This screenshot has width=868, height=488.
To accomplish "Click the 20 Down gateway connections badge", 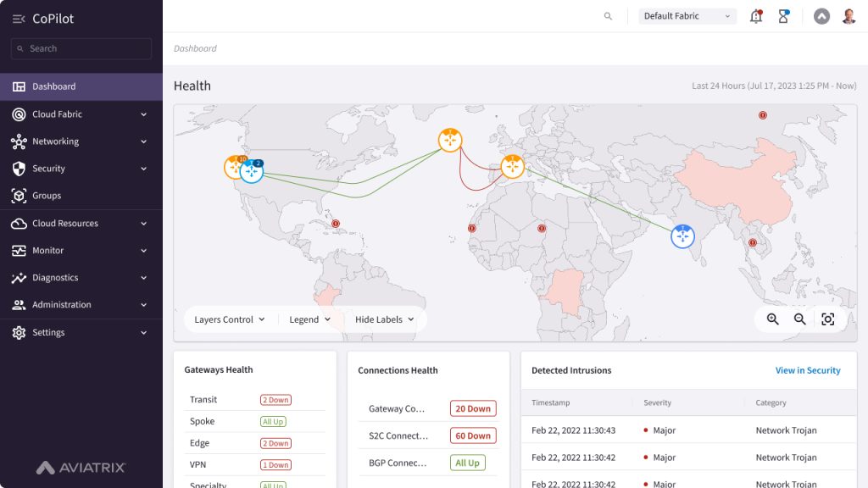I will (472, 408).
